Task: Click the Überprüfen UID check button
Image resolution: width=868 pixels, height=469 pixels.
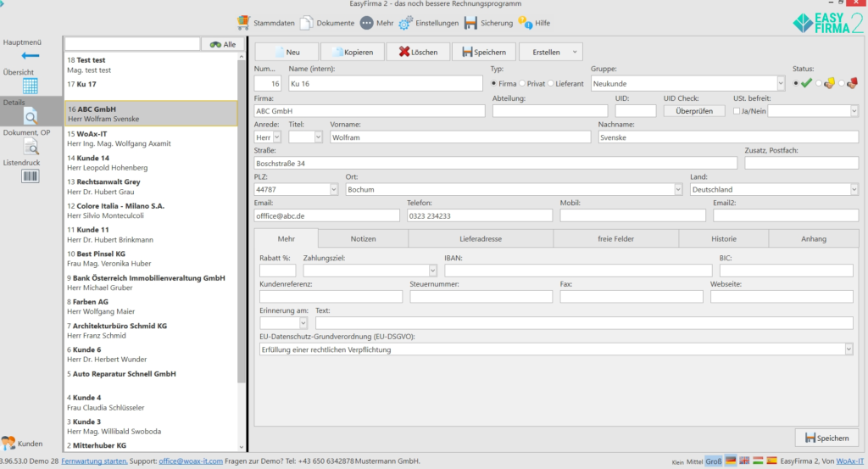Action: pos(694,111)
